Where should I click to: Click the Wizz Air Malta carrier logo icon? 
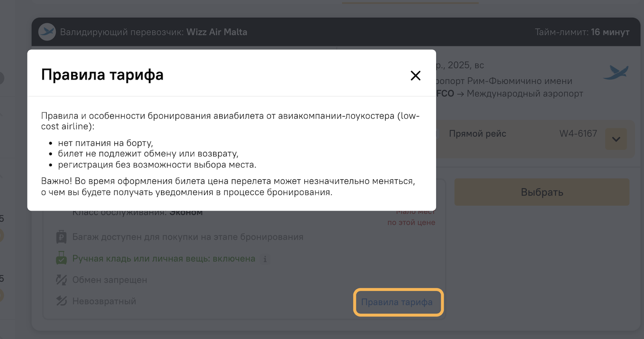tap(47, 32)
